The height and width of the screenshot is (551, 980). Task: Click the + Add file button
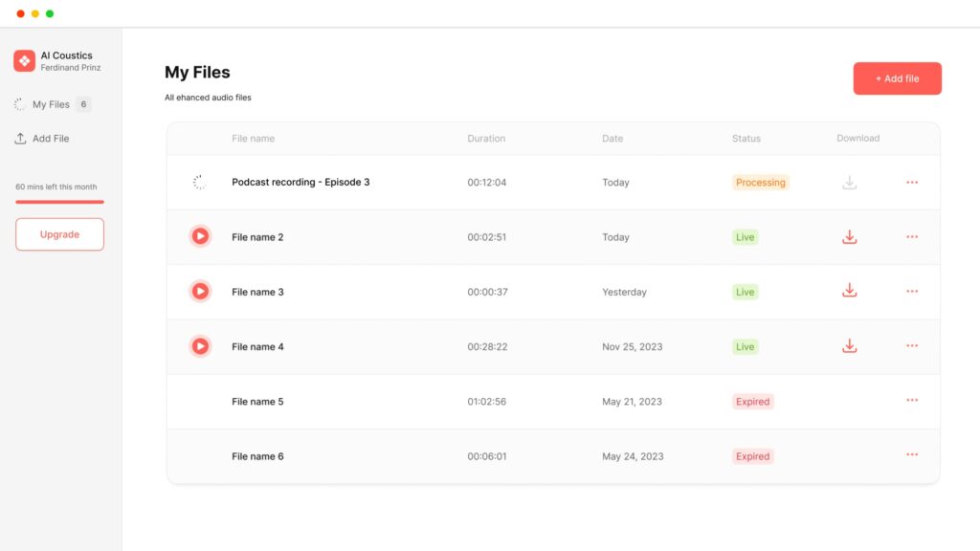(897, 78)
